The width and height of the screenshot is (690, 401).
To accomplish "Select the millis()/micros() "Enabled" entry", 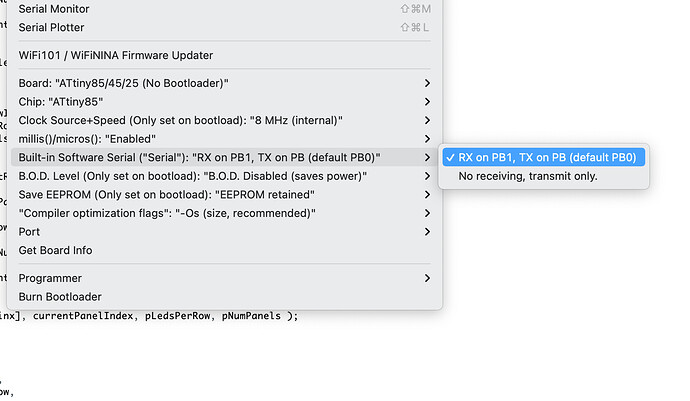I will (102, 138).
